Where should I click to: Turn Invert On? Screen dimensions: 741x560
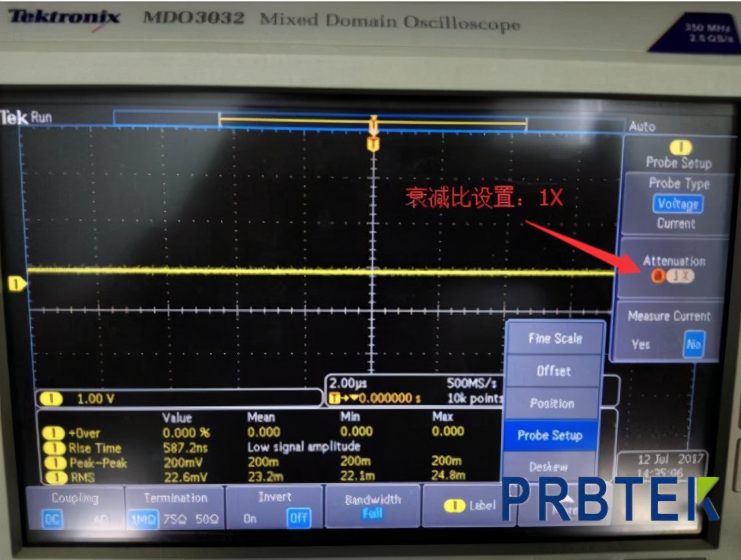[x=250, y=519]
